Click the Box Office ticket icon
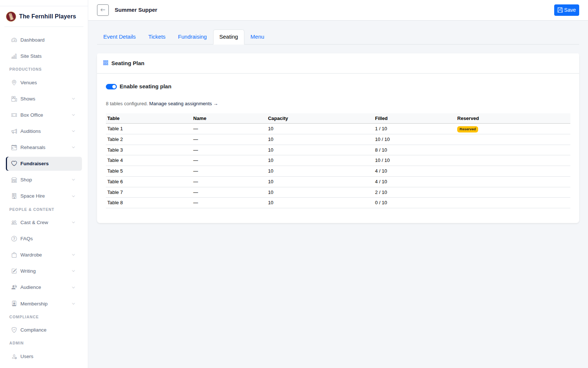 [x=14, y=115]
